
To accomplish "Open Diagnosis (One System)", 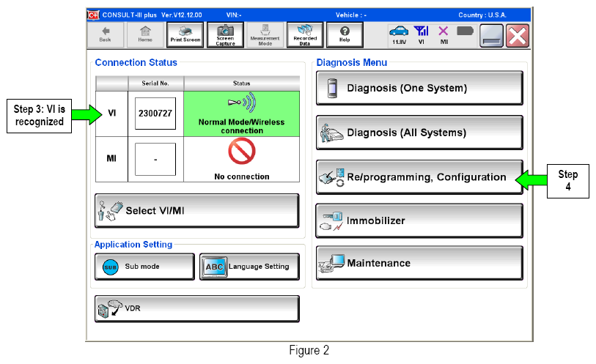I will (419, 88).
